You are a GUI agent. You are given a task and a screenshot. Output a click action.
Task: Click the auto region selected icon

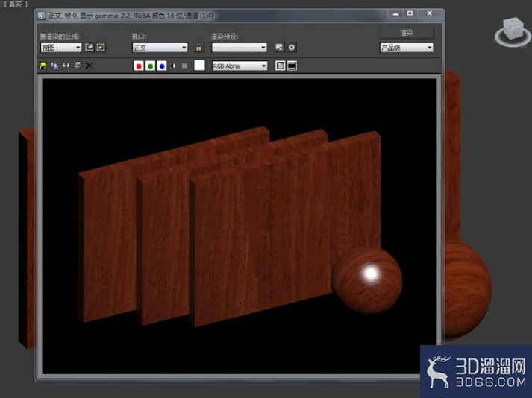(101, 48)
